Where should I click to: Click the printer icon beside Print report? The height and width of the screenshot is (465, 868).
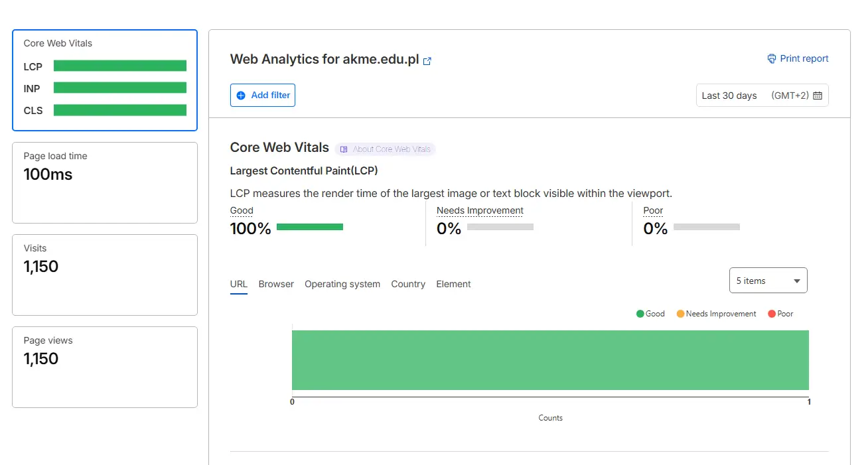[x=772, y=58]
